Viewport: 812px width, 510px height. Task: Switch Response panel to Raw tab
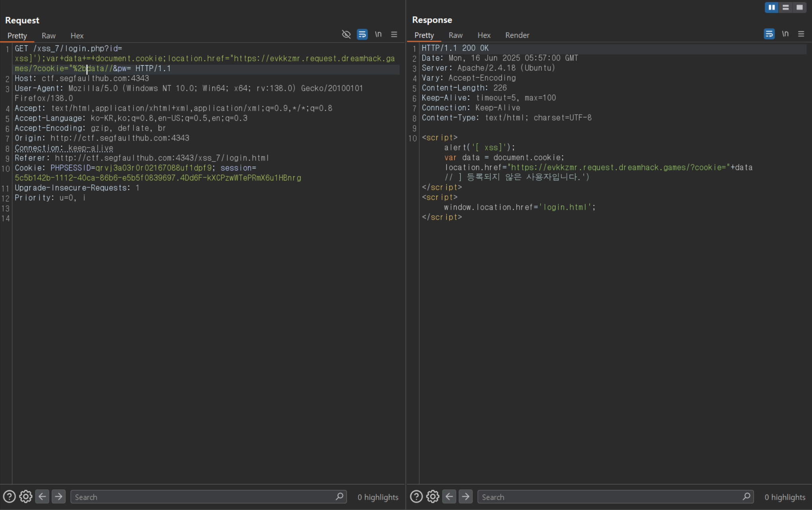point(455,35)
